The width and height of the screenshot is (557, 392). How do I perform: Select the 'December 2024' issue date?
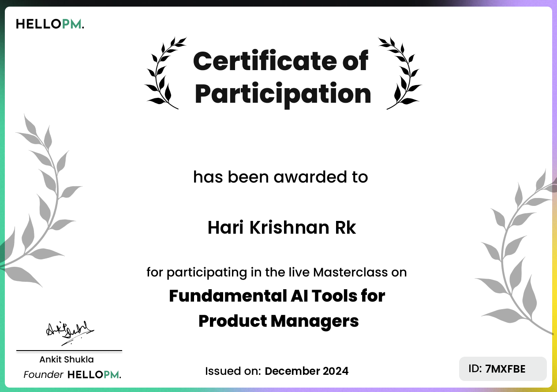coord(307,371)
